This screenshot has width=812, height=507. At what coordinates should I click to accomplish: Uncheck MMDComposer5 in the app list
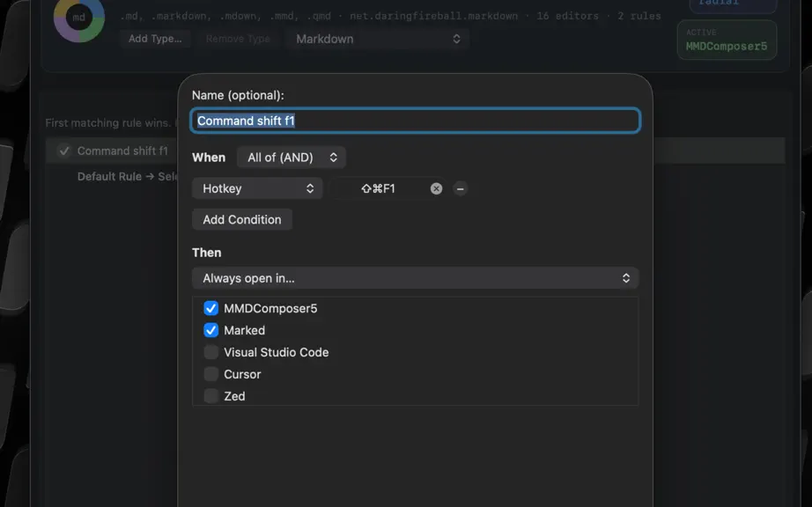pos(210,308)
